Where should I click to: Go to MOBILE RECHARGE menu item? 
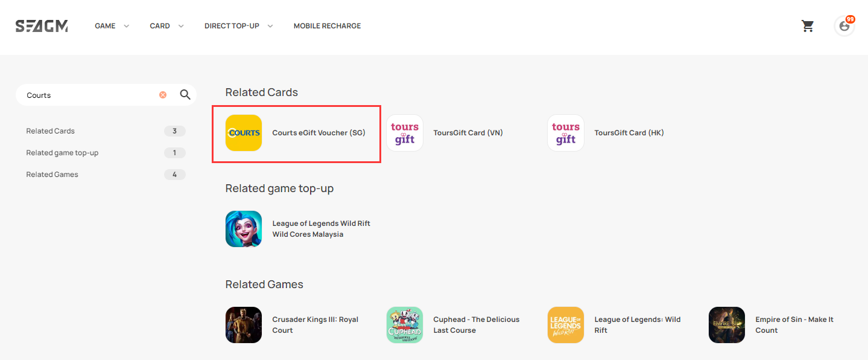pyautogui.click(x=327, y=26)
